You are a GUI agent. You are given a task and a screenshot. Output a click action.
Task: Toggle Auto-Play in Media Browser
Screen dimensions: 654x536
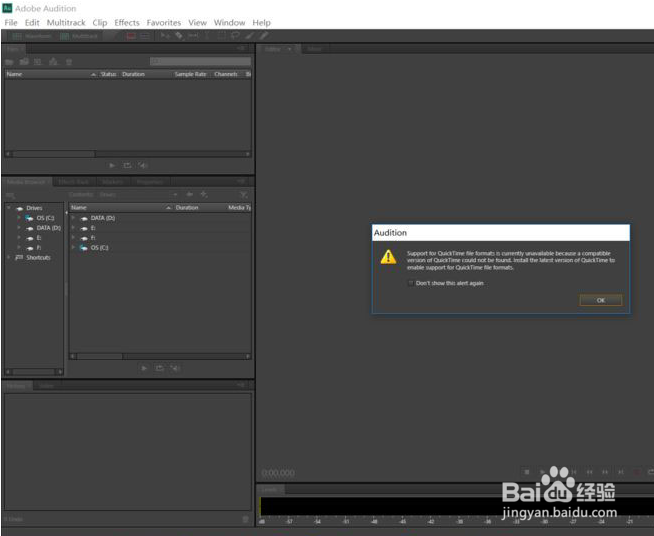click(x=175, y=368)
